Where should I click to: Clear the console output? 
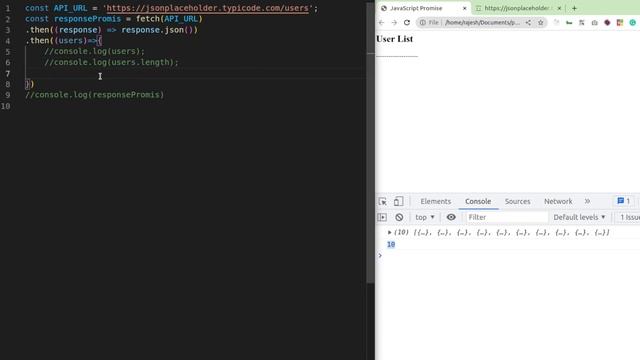[x=399, y=217]
